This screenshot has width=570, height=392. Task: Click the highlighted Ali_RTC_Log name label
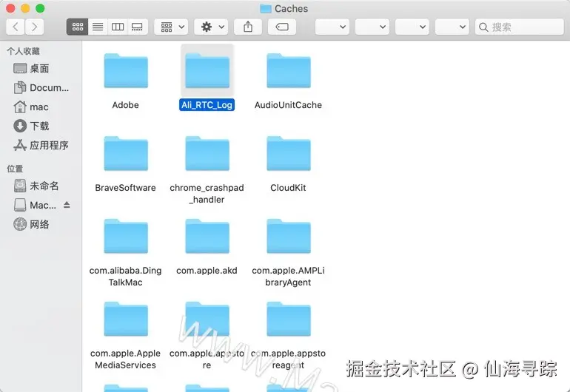point(207,105)
